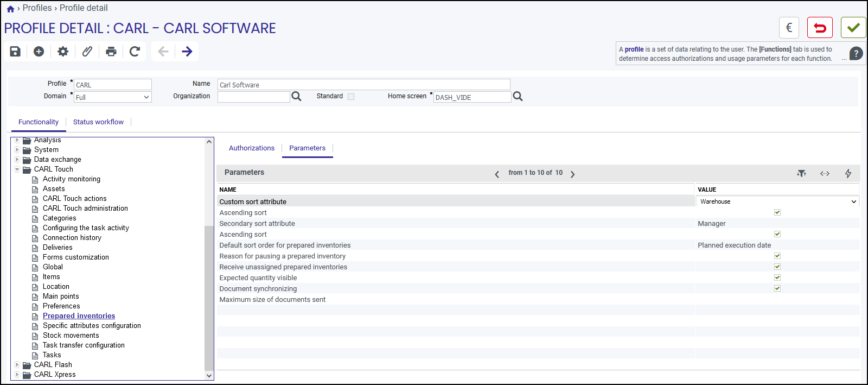The height and width of the screenshot is (385, 868).
Task: Click the lightning bolt quick action icon
Action: pyautogui.click(x=848, y=173)
